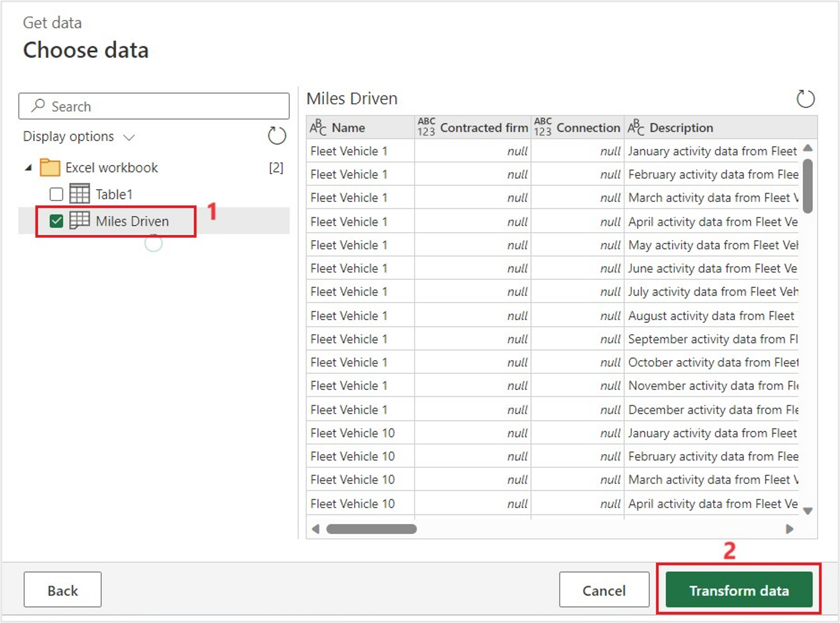
Task: Click the horizontal scrollbar thumb in preview
Action: [371, 529]
